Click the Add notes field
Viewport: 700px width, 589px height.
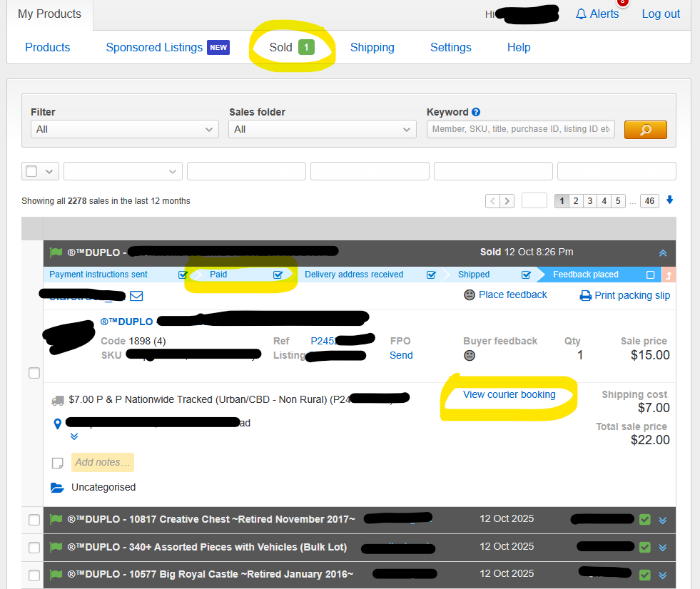point(102,462)
